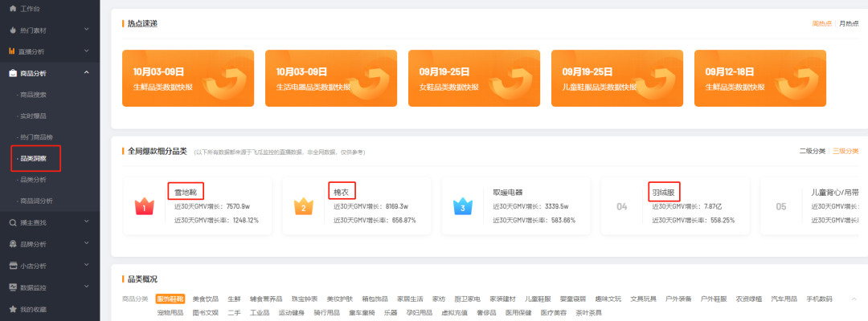The image size is (868, 321).
Task: Open the 雪地靴 category link
Action: coord(186,192)
